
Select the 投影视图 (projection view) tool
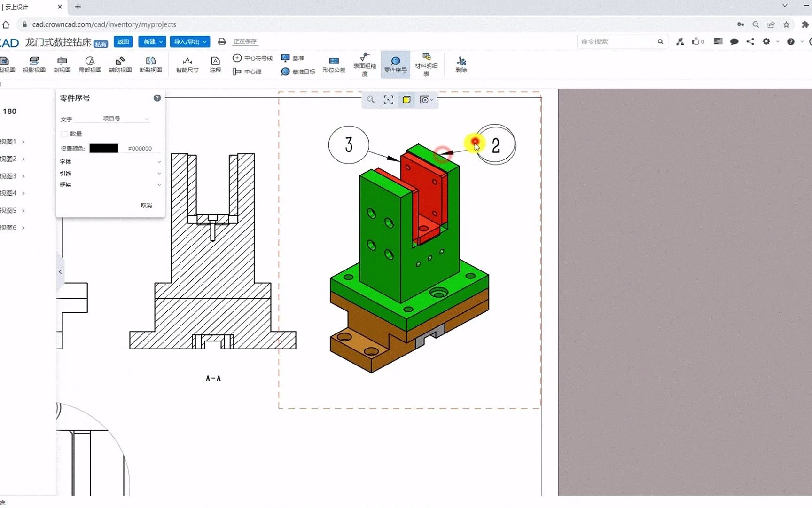coord(34,64)
